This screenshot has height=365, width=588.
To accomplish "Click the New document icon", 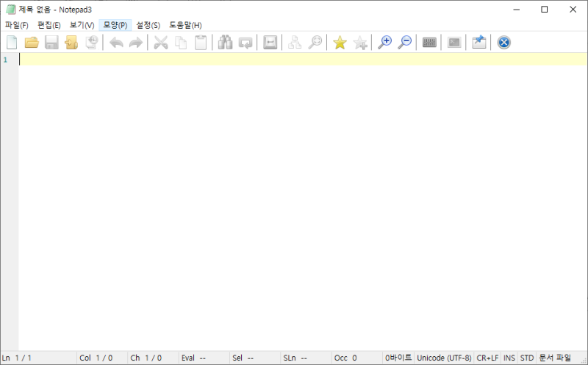I will tap(12, 43).
